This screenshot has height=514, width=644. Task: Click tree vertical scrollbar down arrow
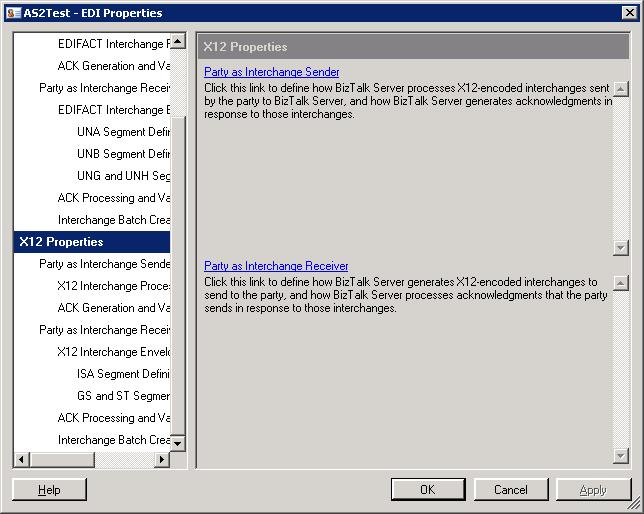point(177,443)
